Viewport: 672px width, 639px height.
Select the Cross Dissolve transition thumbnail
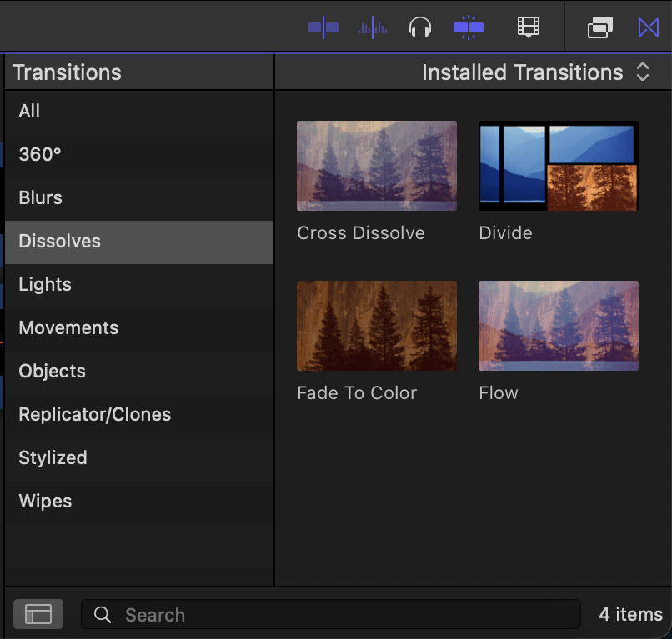tap(376, 165)
